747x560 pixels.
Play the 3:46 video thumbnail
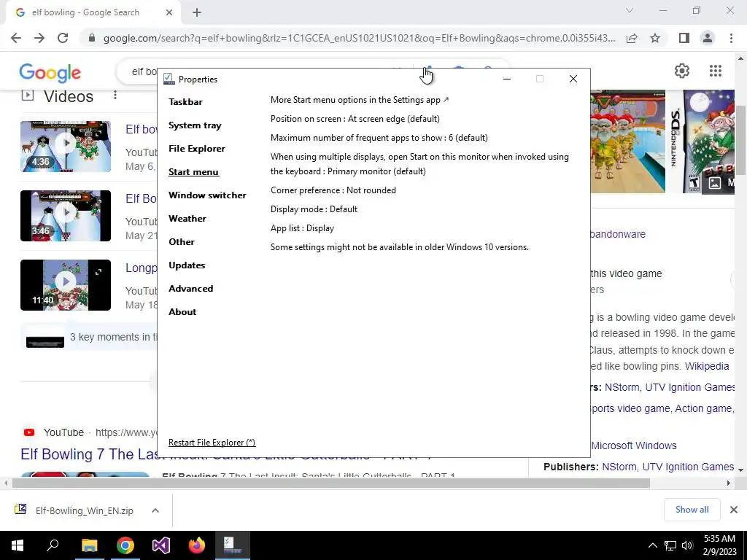click(x=66, y=216)
